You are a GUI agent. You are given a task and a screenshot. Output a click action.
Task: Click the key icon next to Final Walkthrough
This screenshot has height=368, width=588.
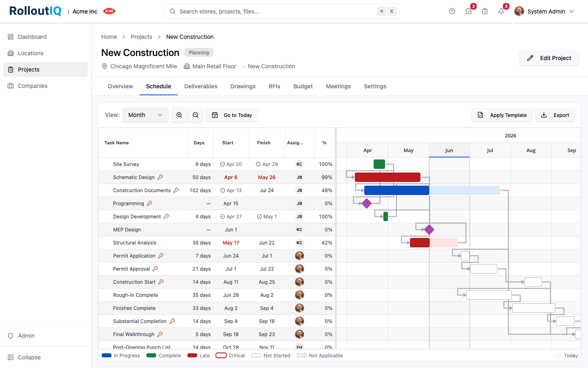(x=160, y=334)
